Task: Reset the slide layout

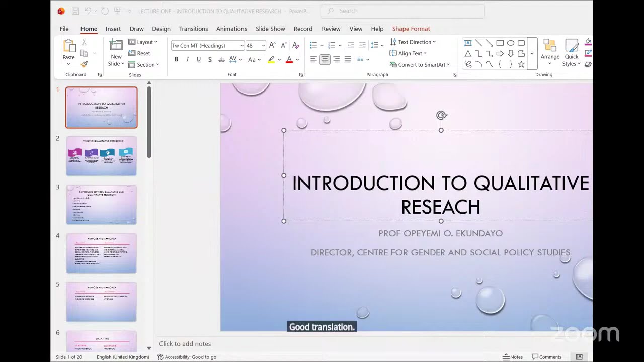Action: [x=139, y=53]
